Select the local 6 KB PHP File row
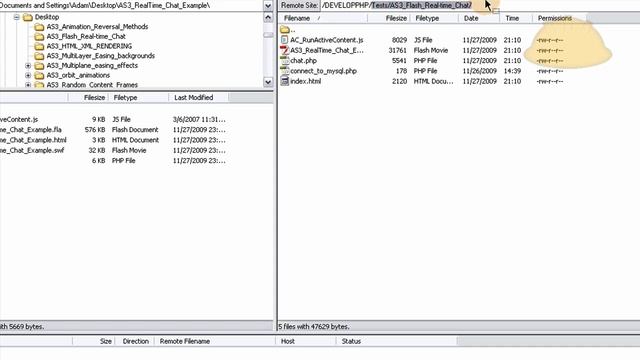The image size is (640, 360). (114, 161)
